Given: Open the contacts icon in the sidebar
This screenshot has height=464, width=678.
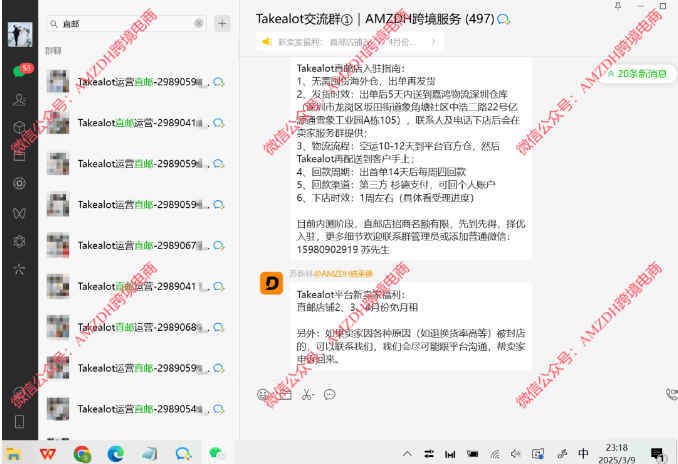Looking at the screenshot, I should (x=19, y=100).
